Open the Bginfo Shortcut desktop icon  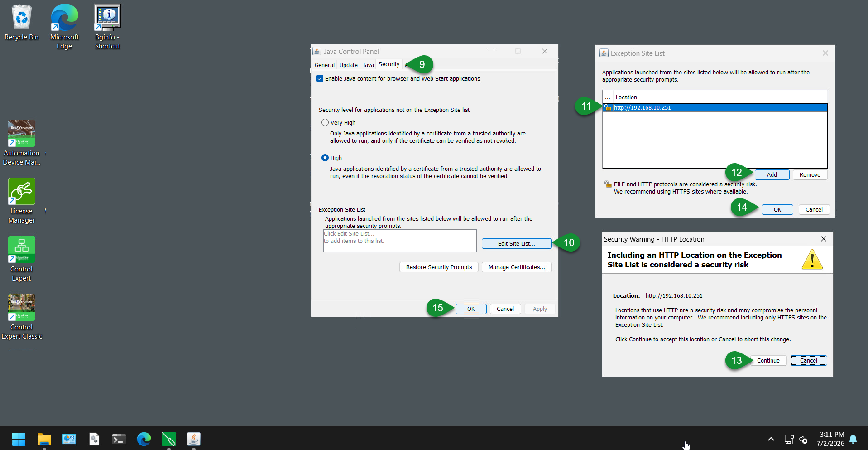point(107,26)
